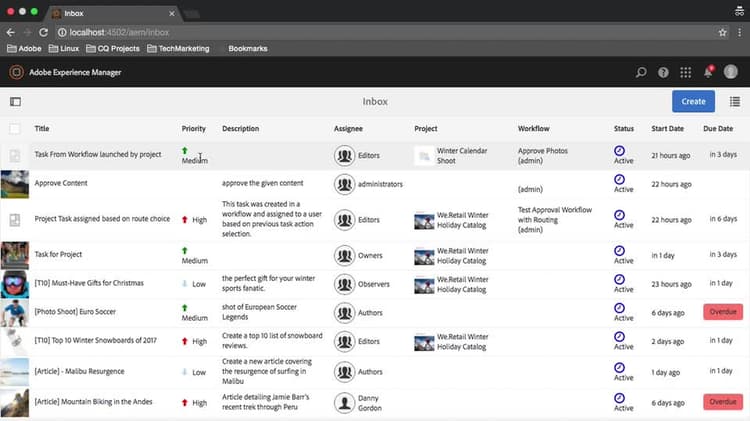Open the CQ Projects bookmarks folder
This screenshot has width=750, height=421.
click(x=113, y=48)
